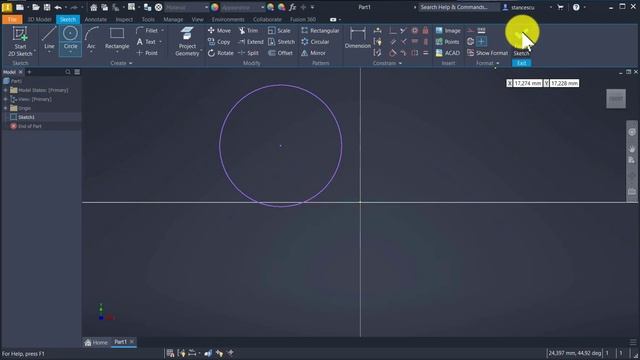Activate the Fillet tool
The width and height of the screenshot is (640, 360).
tap(149, 31)
